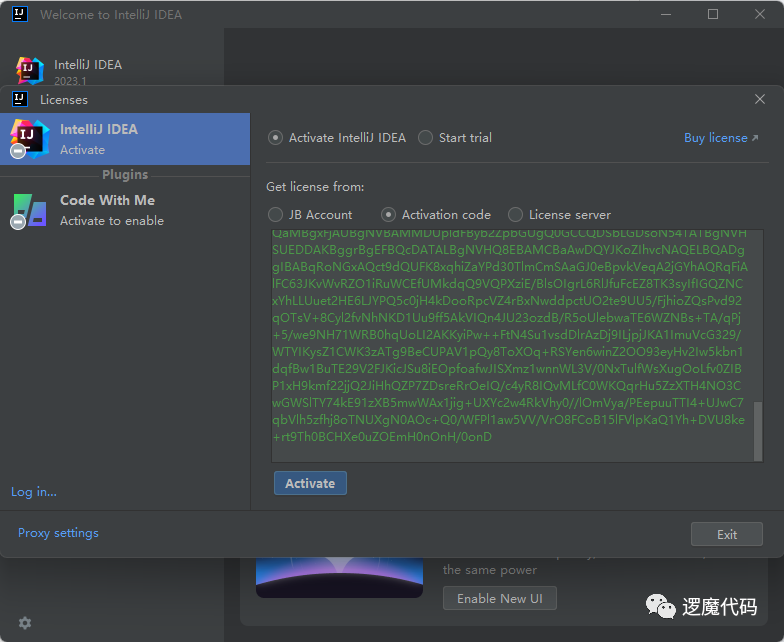
Task: Click the Licenses dialog title IJ icon
Action: 20,99
